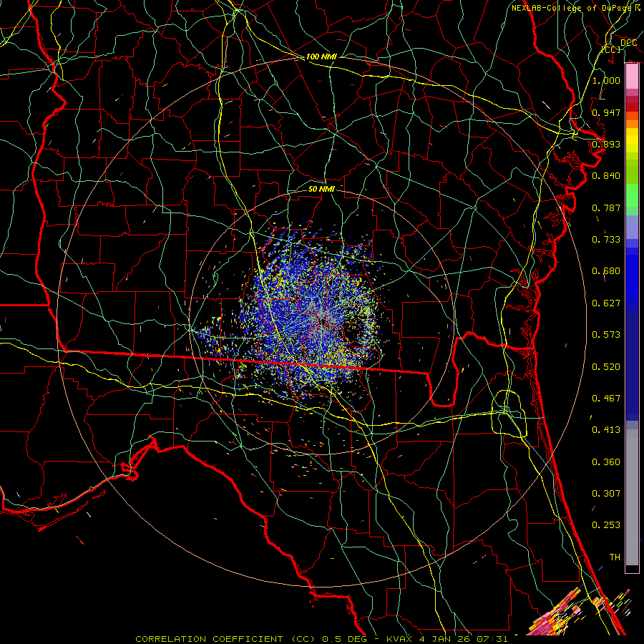This screenshot has height=644, width=644.
Task: Select the lavender band of the color bar
Action: (x=632, y=227)
